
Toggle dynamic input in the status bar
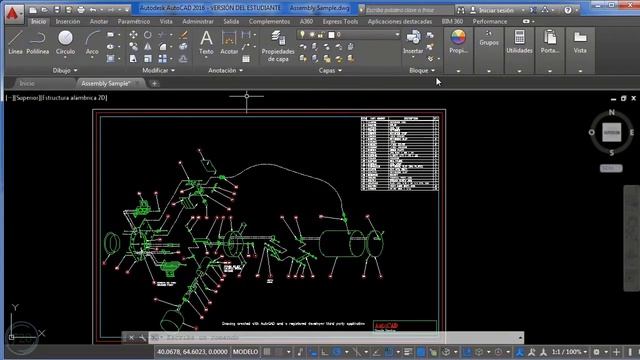[x=313, y=351]
